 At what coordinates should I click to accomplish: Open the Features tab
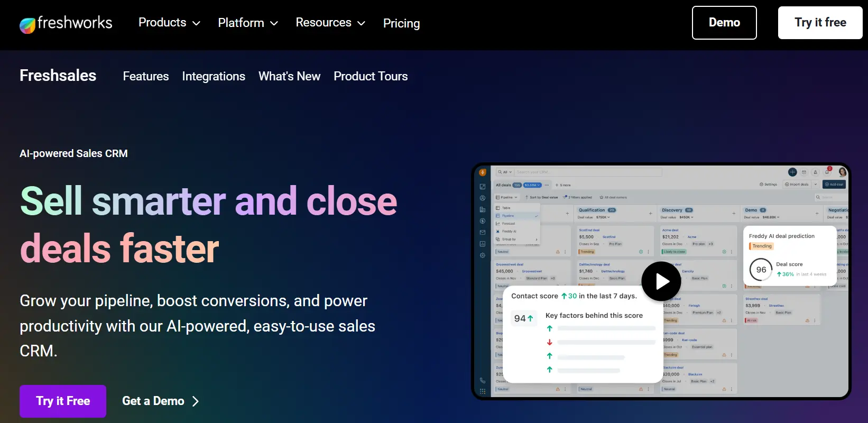(146, 76)
